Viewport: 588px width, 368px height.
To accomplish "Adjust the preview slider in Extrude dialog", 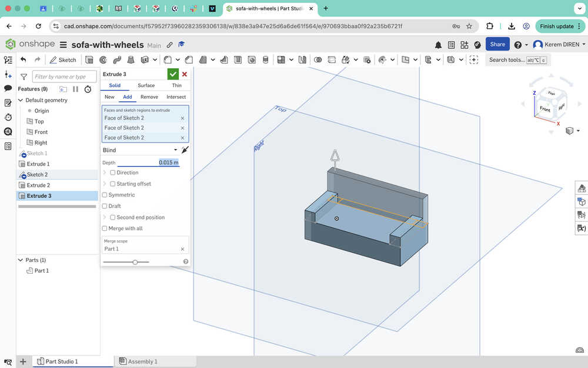I will point(135,262).
